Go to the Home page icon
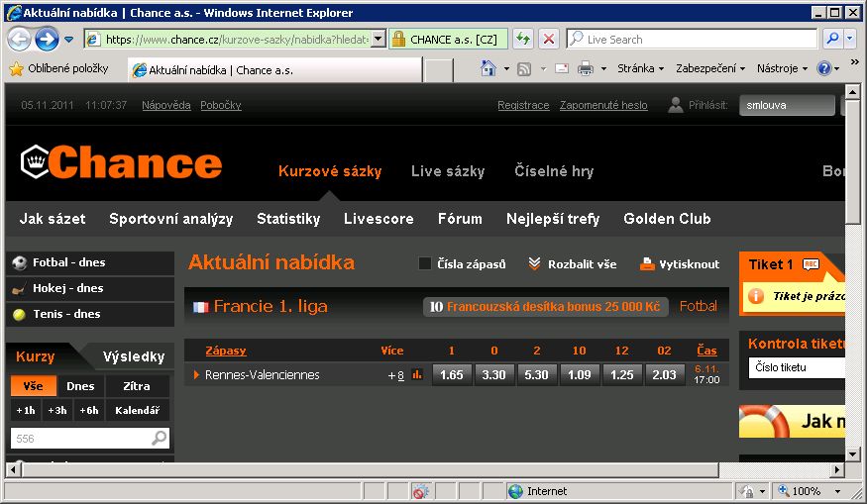Viewport: 867px width, 504px height. 488,68
